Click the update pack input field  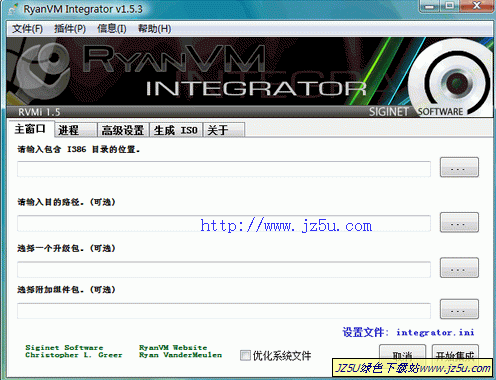[224, 269]
